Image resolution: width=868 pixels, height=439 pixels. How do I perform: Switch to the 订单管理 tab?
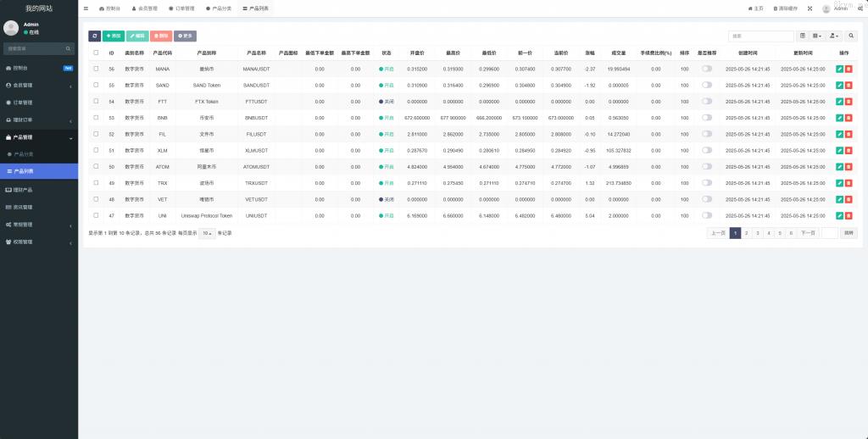click(x=187, y=8)
